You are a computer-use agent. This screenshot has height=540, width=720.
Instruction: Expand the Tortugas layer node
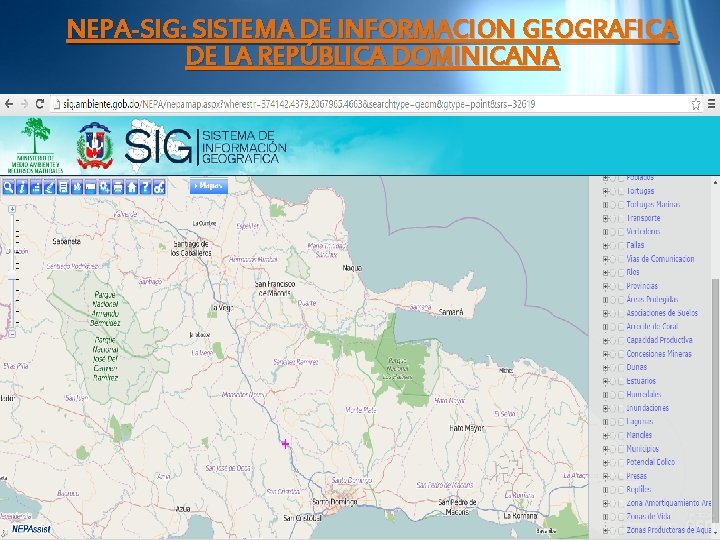pyautogui.click(x=605, y=191)
